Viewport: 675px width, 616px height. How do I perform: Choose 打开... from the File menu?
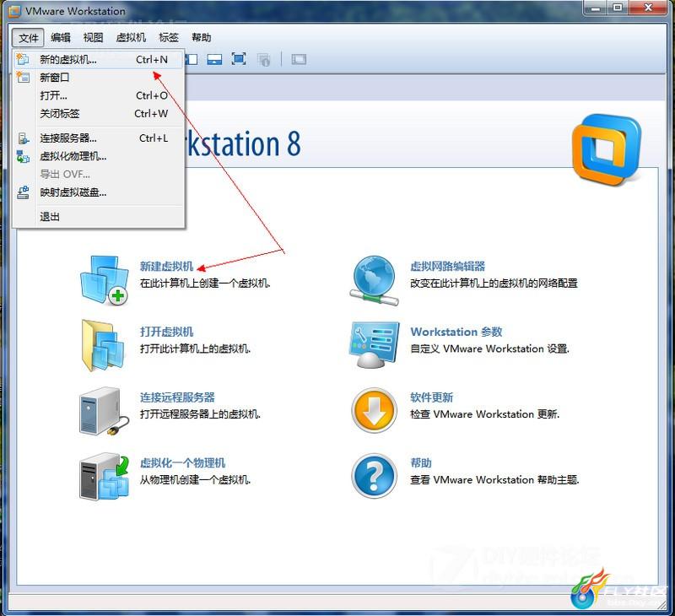(99, 95)
